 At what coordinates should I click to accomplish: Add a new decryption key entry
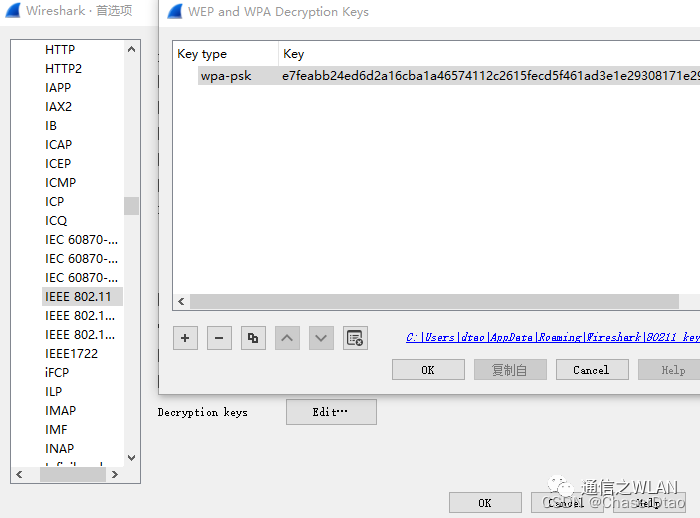coord(185,338)
